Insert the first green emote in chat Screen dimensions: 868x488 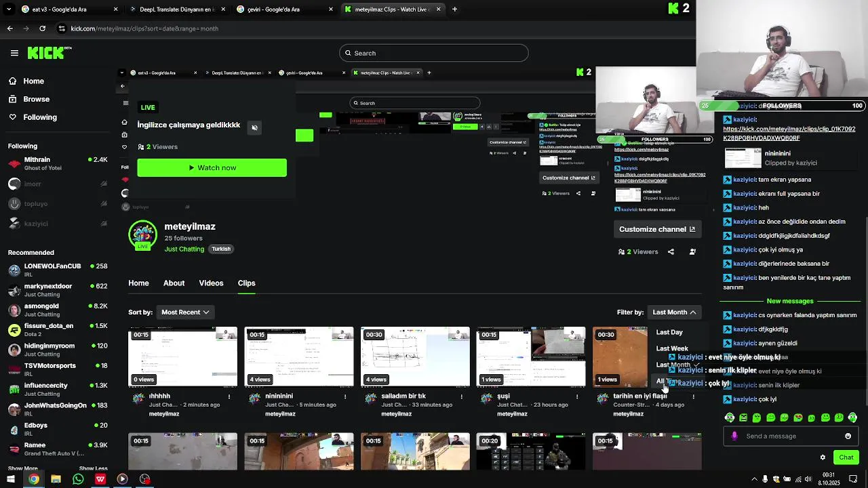pyautogui.click(x=730, y=418)
